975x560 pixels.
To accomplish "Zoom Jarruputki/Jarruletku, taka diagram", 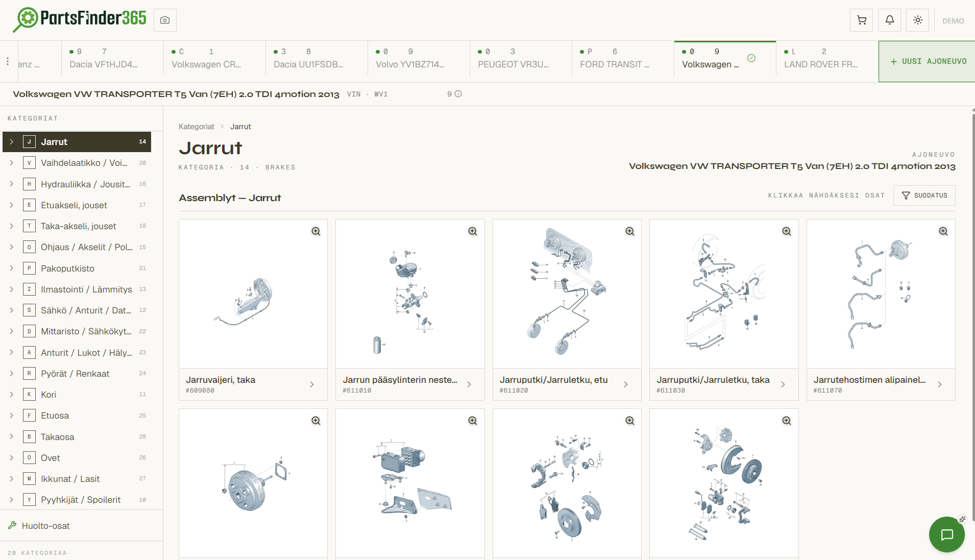I will coord(787,231).
